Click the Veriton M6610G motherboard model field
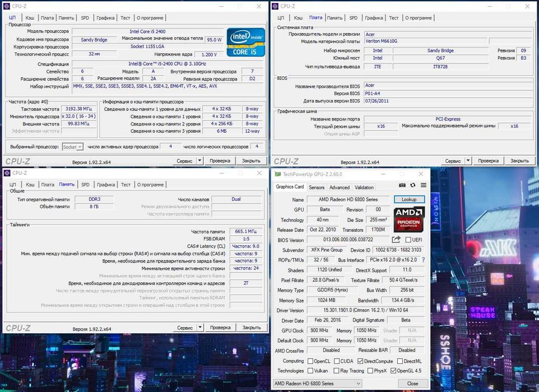539x392 pixels. (426, 41)
